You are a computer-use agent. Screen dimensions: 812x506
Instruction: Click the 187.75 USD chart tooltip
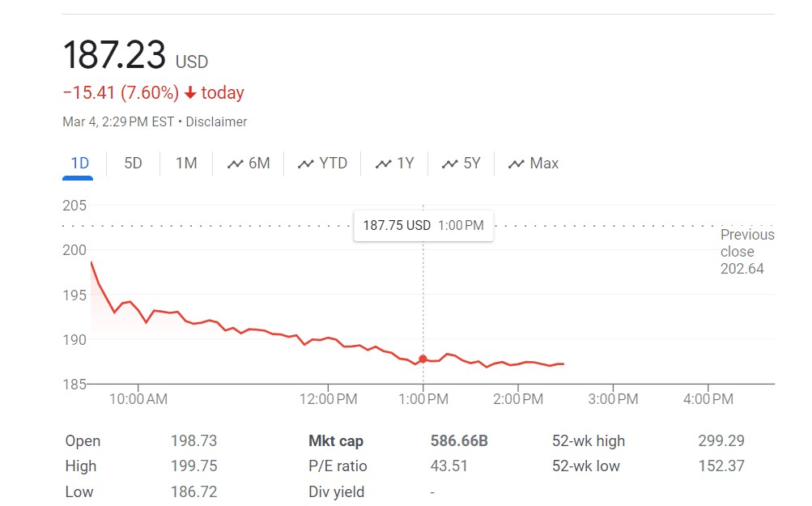point(423,226)
